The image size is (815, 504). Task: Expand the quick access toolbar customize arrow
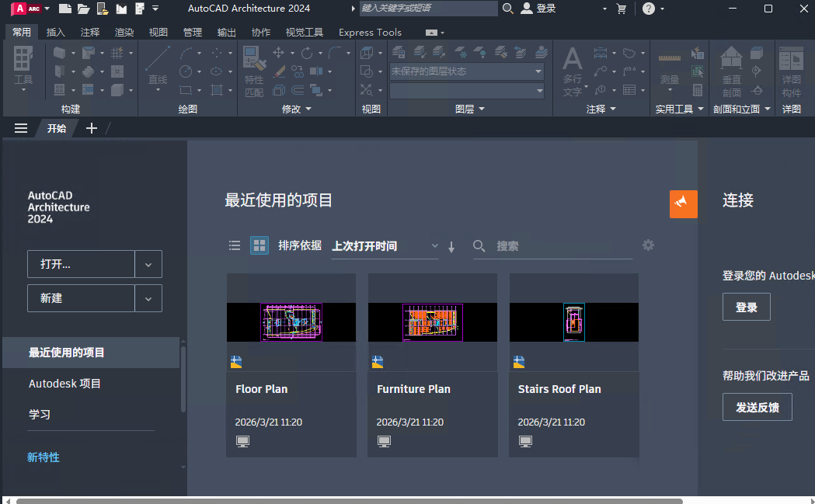pyautogui.click(x=155, y=9)
